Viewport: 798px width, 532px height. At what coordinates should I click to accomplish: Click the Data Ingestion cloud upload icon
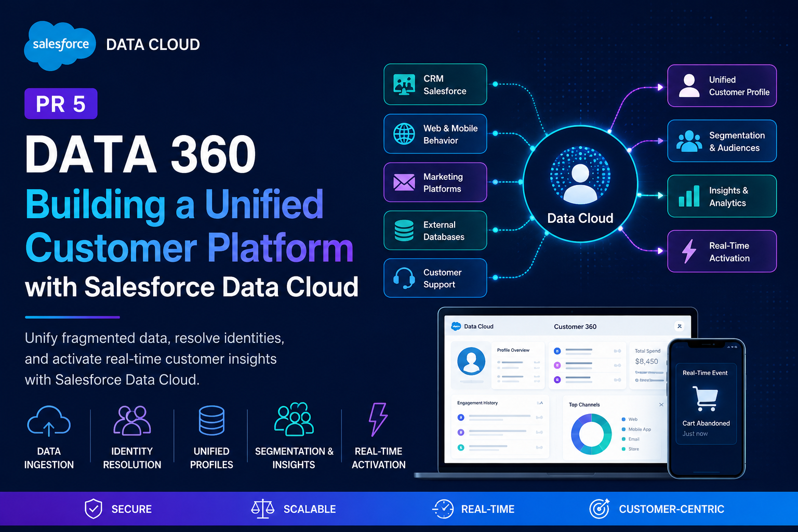49,421
